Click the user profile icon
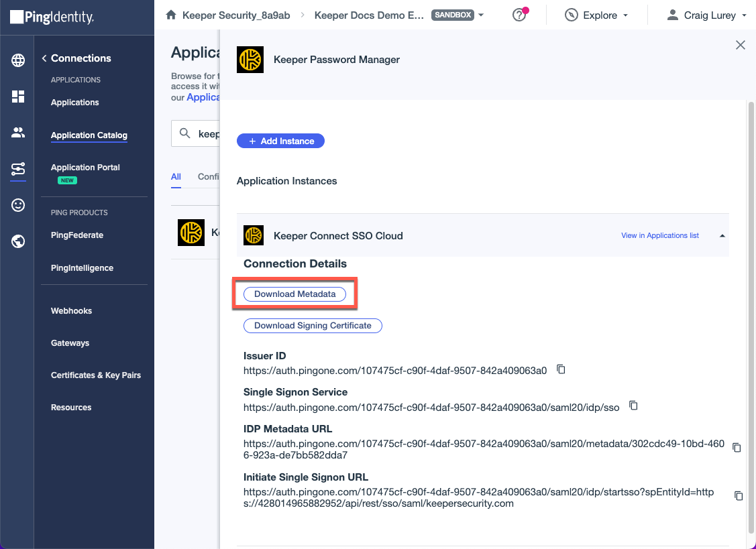 [673, 15]
